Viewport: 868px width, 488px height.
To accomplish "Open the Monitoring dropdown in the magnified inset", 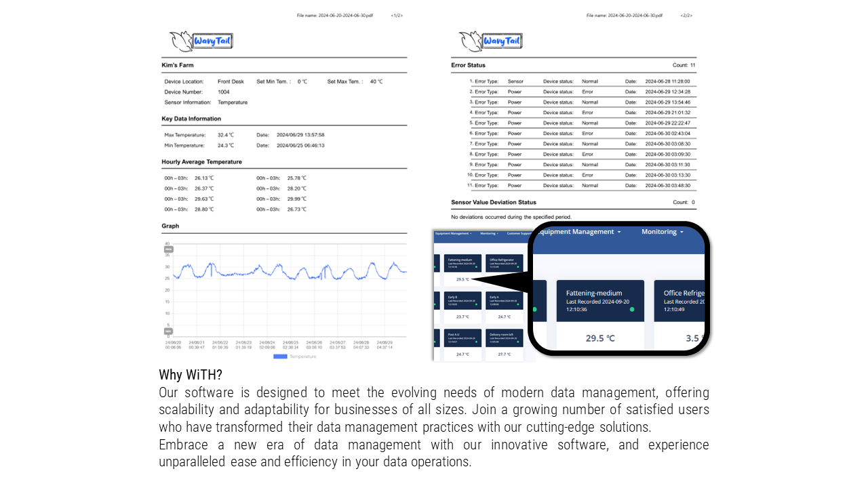I will 662,232.
